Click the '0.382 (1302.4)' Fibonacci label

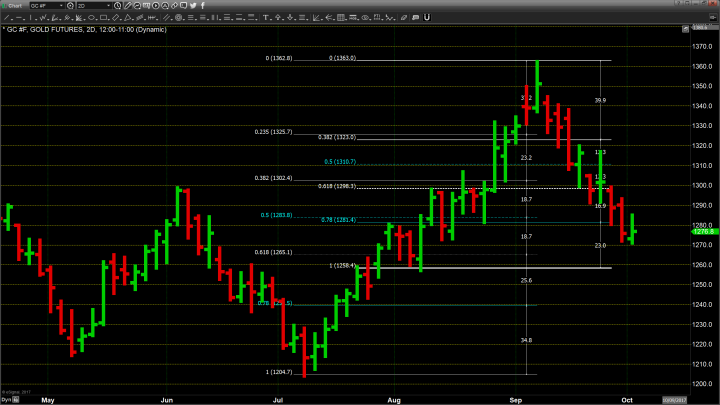(x=273, y=178)
